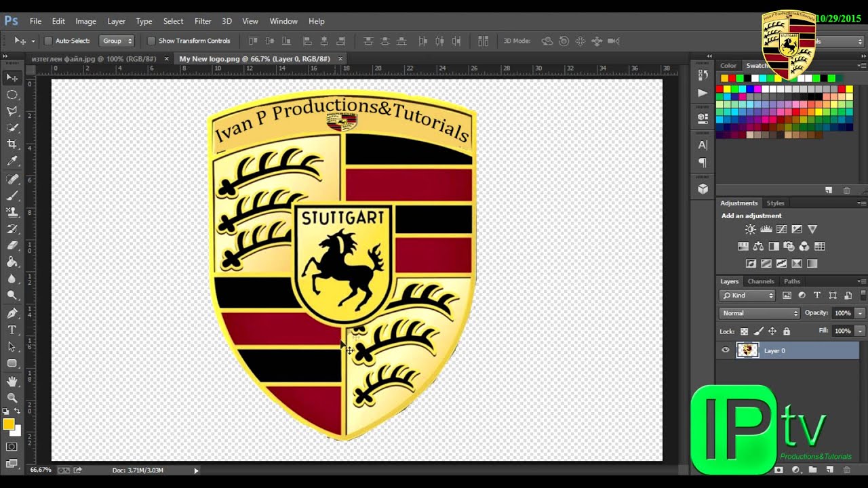Select the Spot Healing Brush tool
Screen dimensions: 868x488
click(x=12, y=180)
